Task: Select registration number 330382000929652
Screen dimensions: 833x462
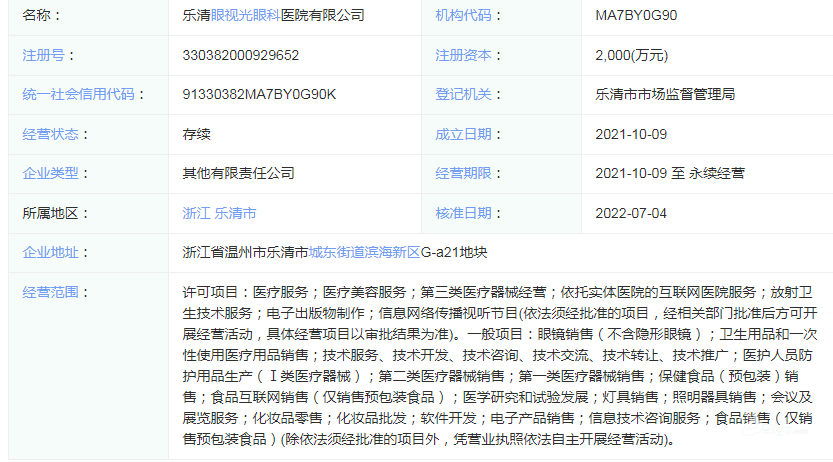Action: [241, 55]
